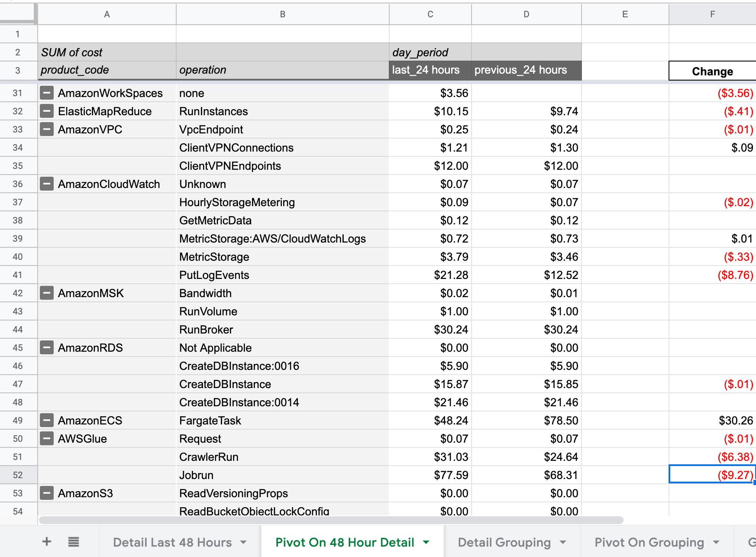Viewport: 756px width, 557px height.
Task: Click the horizontal scrollbar thumb
Action: [331, 520]
